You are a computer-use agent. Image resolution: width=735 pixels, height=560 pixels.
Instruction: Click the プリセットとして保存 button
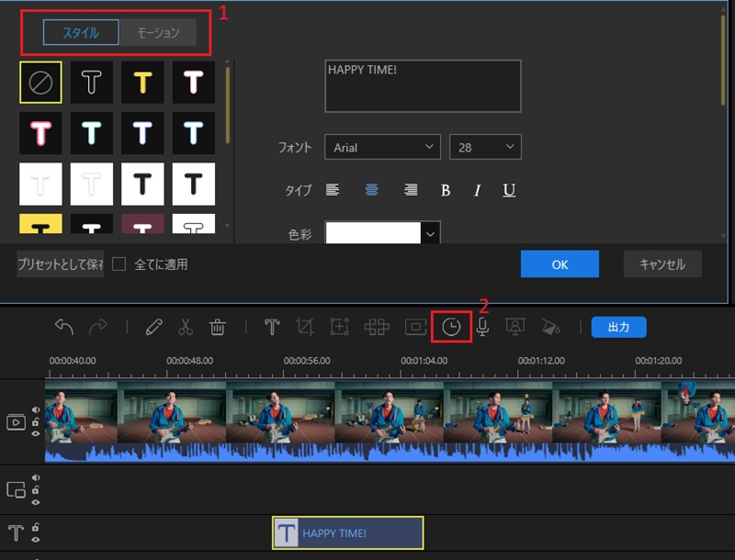click(x=61, y=264)
